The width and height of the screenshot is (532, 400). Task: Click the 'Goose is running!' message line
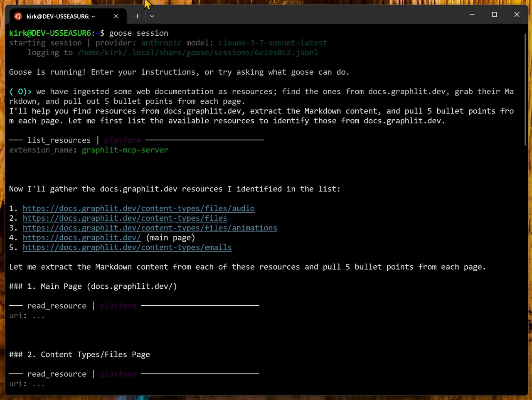179,72
